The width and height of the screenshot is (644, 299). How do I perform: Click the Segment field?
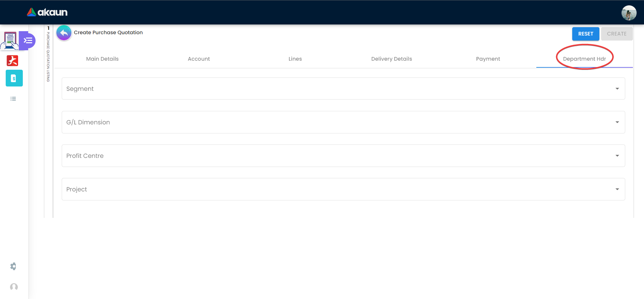(x=343, y=89)
